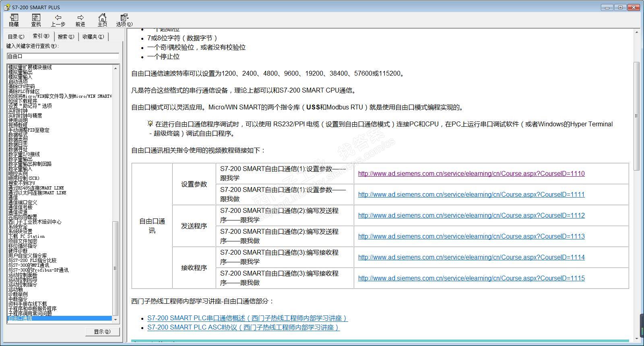Select the highlighted 自由口通信 index entry
644x346 pixels.
[x=60, y=318]
